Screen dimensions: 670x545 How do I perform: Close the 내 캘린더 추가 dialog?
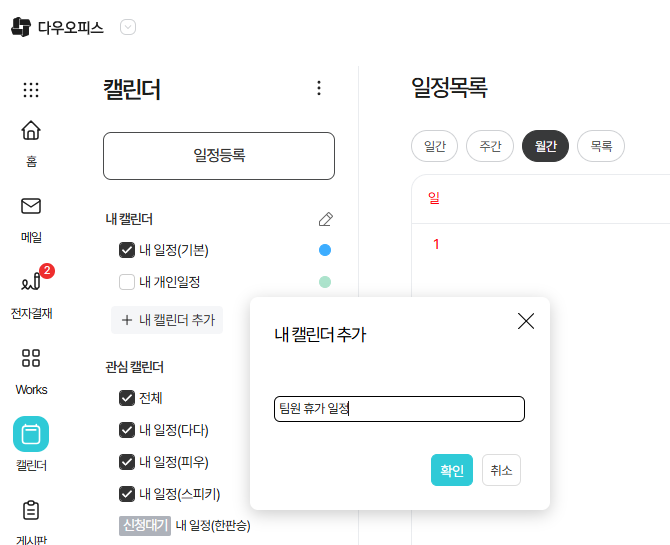[x=526, y=321]
